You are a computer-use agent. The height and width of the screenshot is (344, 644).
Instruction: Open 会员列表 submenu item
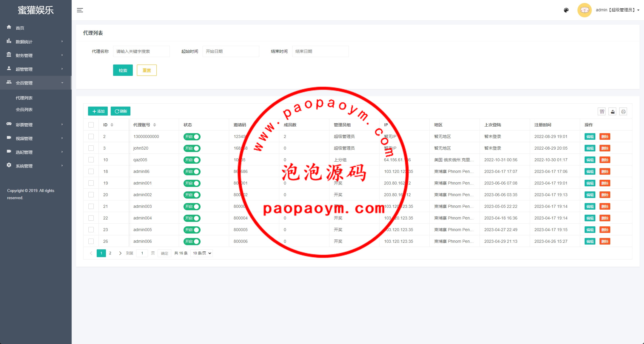tap(24, 110)
